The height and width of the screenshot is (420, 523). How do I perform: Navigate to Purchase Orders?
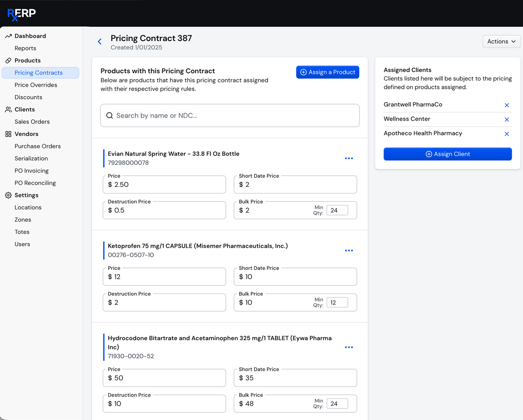[x=38, y=146]
